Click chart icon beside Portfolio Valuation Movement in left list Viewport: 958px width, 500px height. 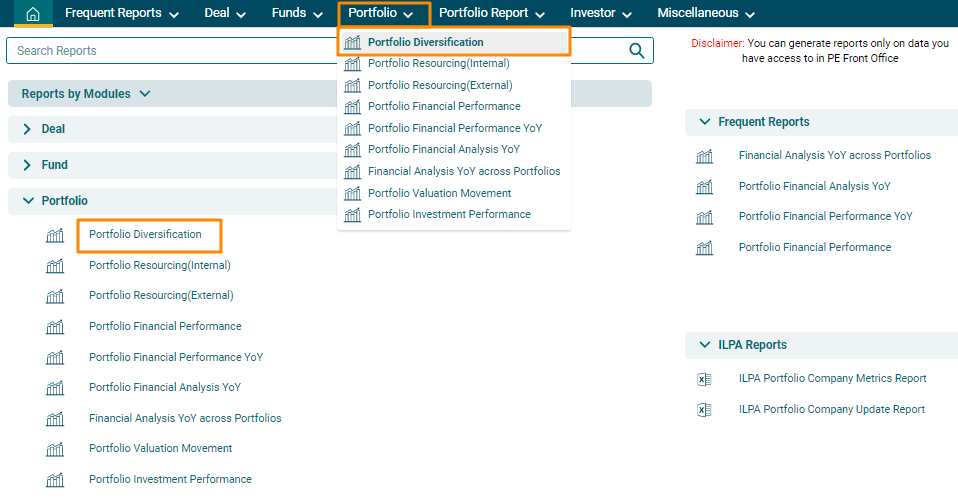tap(55, 449)
